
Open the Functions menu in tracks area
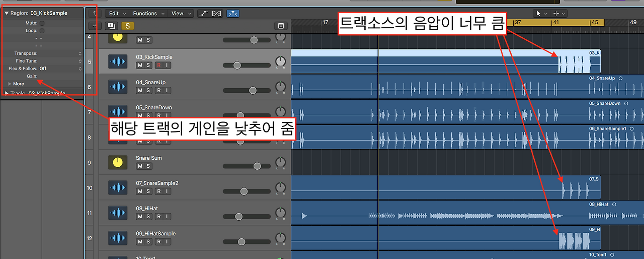(148, 14)
